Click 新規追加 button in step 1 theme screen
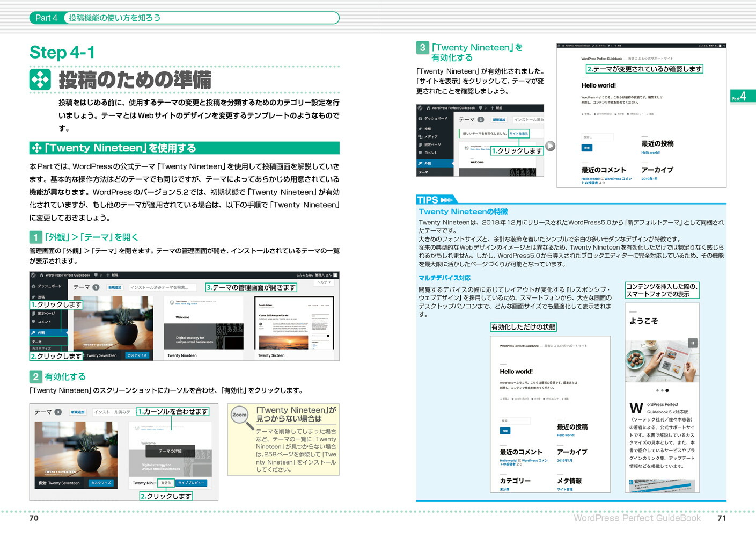Viewport: 756px width, 537px height. [115, 287]
